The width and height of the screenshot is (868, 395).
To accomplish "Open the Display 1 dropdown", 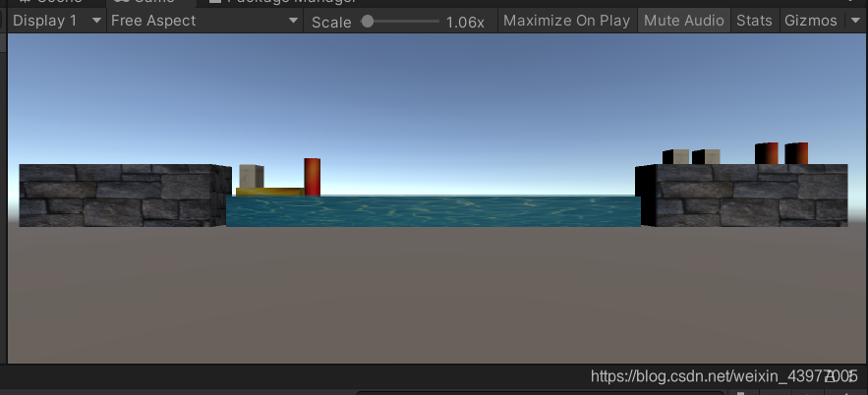I will (x=57, y=21).
